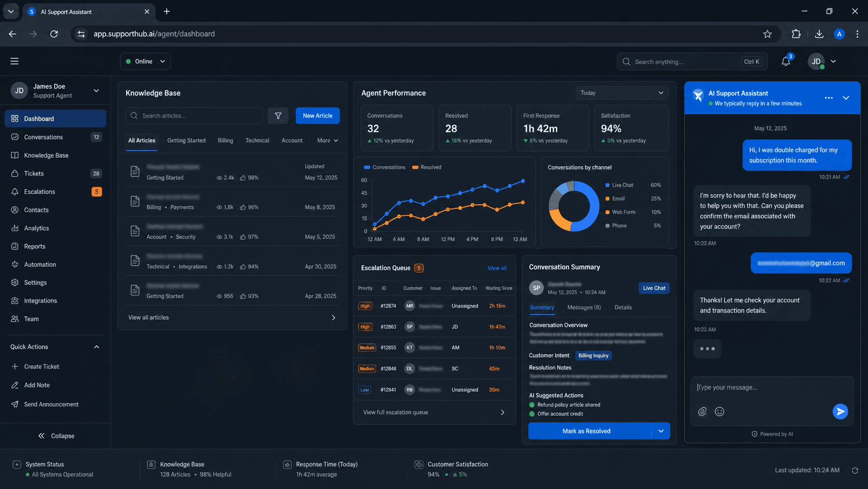Click the notifications bell icon
This screenshot has height=489, width=868.
tap(785, 61)
